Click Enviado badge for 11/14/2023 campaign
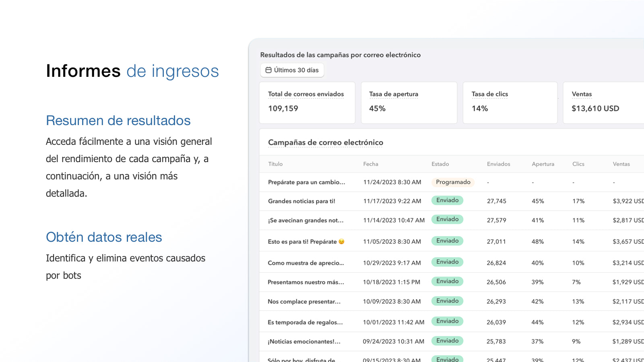The height and width of the screenshot is (362, 644). click(447, 219)
